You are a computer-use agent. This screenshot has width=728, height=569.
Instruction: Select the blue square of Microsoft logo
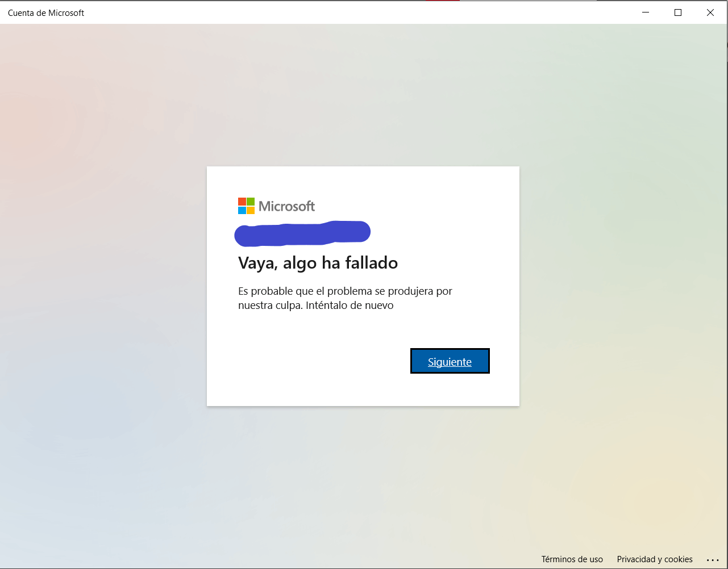coord(242,210)
